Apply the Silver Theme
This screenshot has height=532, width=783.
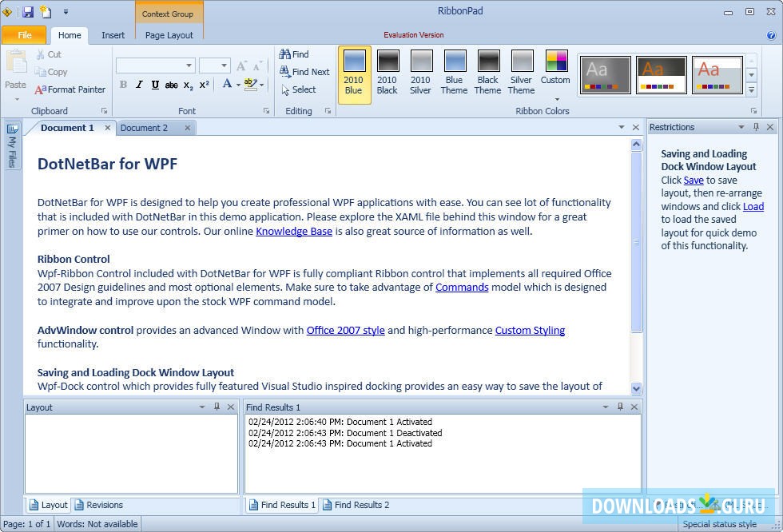[521, 74]
